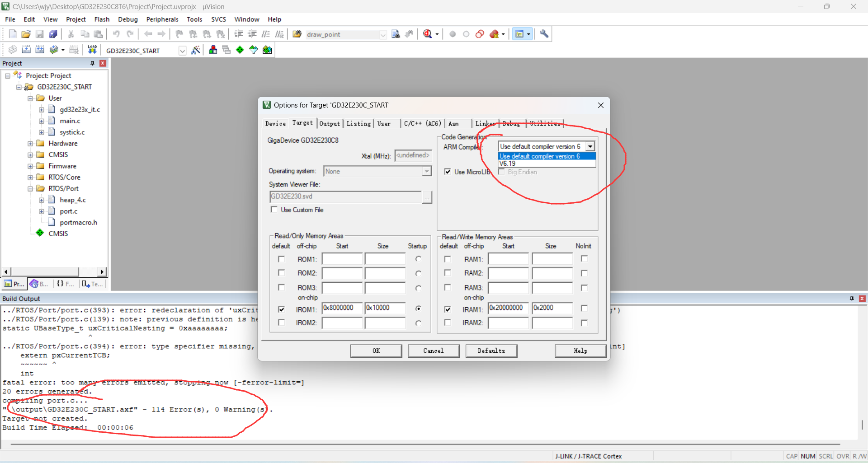
Task: Enable the Use Custom File checkbox
Action: coord(274,210)
